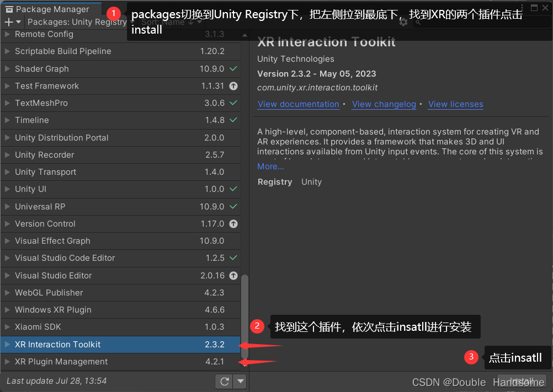Select the Shader Graph package
Image resolution: width=553 pixels, height=392 pixels.
click(x=120, y=69)
